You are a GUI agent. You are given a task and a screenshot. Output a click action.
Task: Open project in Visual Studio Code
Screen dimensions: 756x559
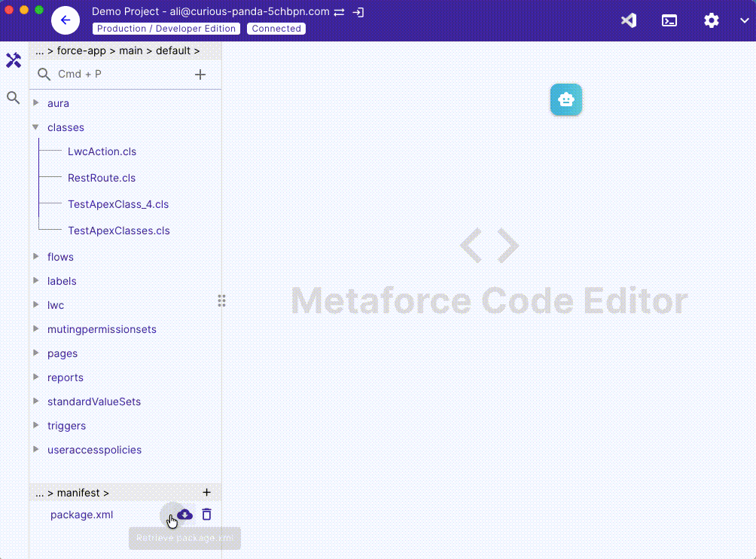click(x=629, y=20)
